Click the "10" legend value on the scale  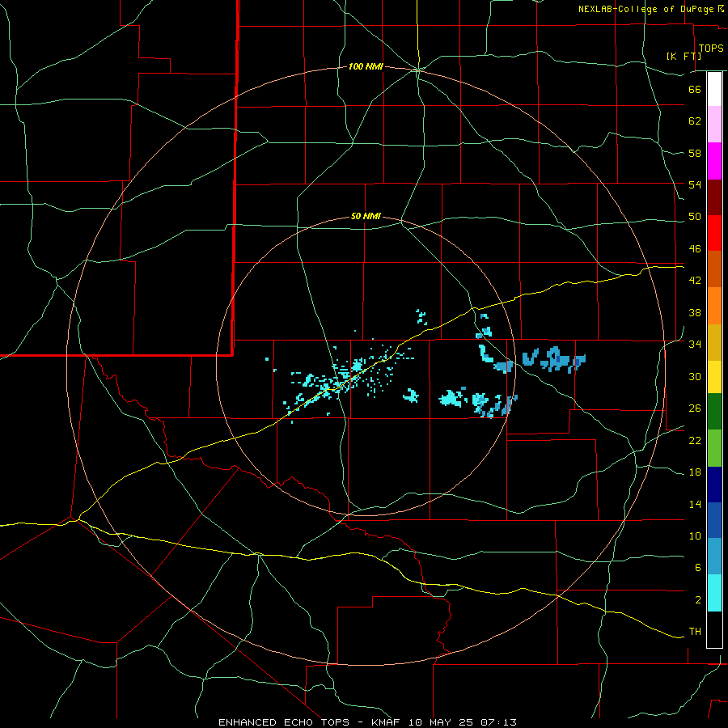(x=695, y=536)
